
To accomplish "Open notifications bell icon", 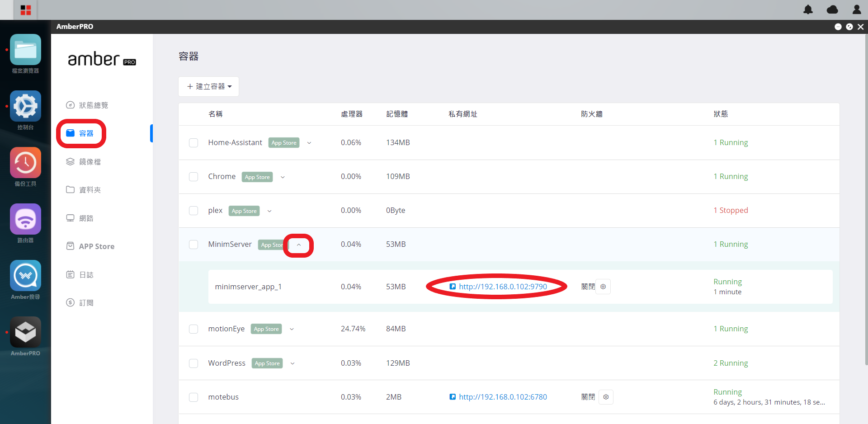I will (x=808, y=9).
